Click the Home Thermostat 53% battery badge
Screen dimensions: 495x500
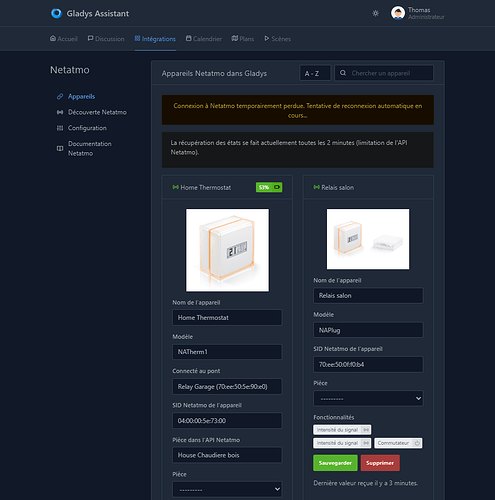point(269,187)
